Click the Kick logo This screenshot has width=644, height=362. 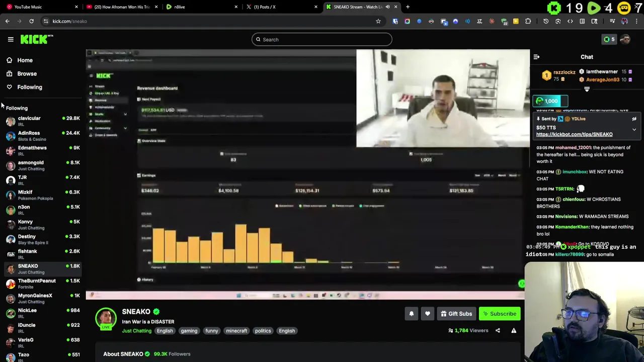click(37, 39)
